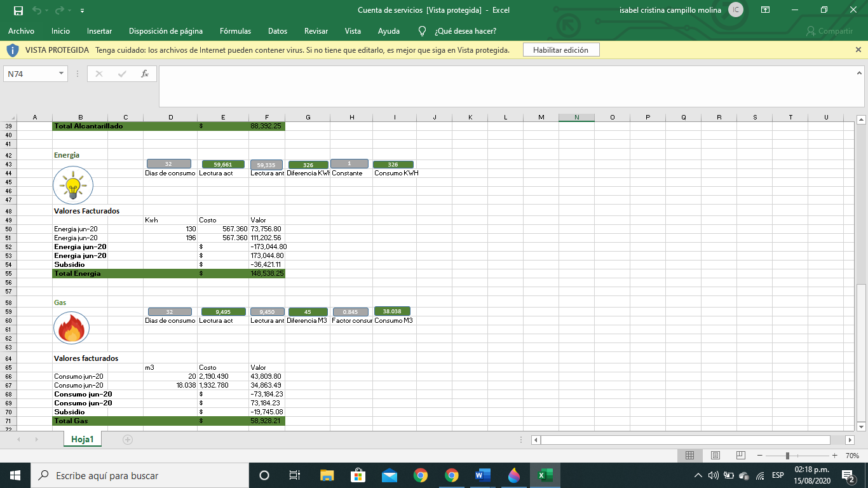Click the Save icon in title bar
Screen dimensions: 868x488
pos(18,10)
